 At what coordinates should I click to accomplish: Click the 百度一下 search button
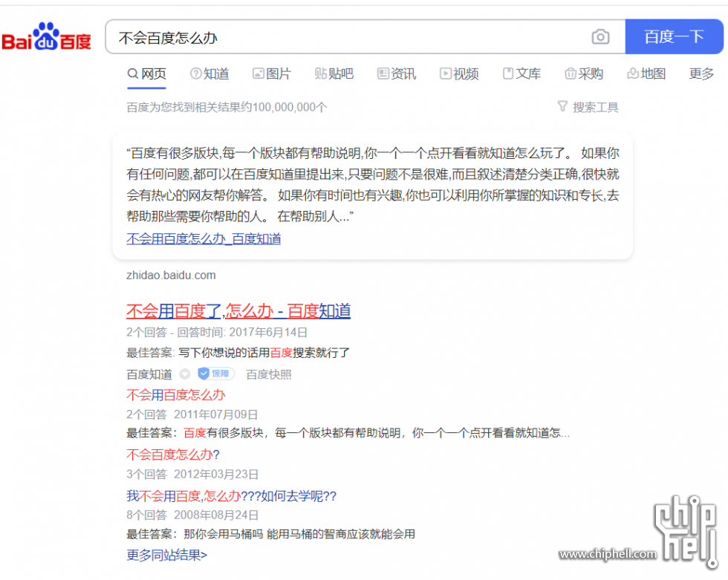(x=675, y=36)
